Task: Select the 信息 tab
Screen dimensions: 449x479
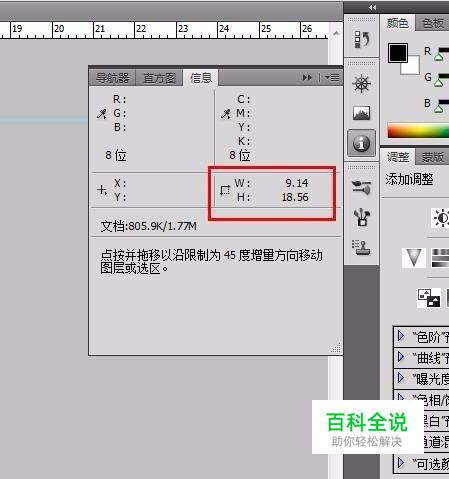Action: coord(201,78)
